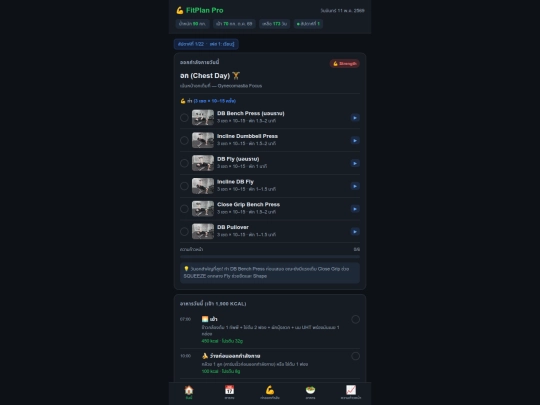Image resolution: width=540 pixels, height=405 pixels.
Task: Open the home tab with house icon
Action: tap(189, 392)
